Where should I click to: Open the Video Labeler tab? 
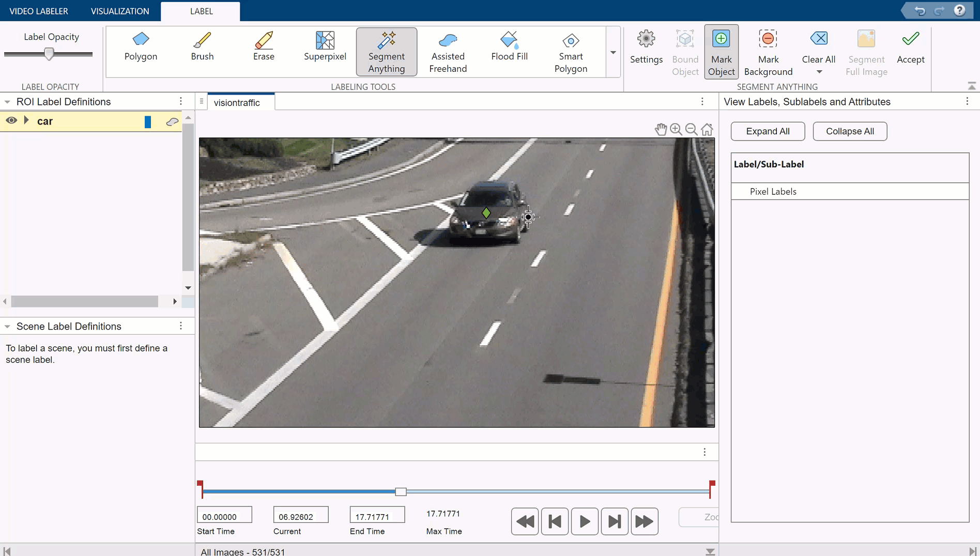pyautogui.click(x=39, y=11)
